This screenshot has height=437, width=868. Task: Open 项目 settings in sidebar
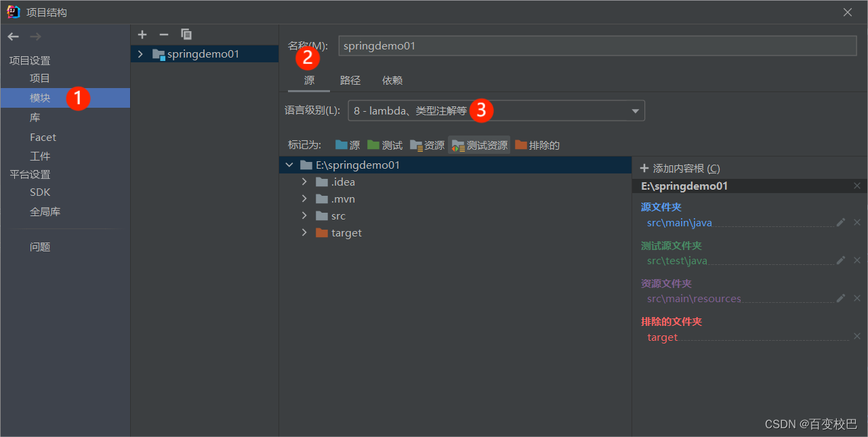coord(40,79)
